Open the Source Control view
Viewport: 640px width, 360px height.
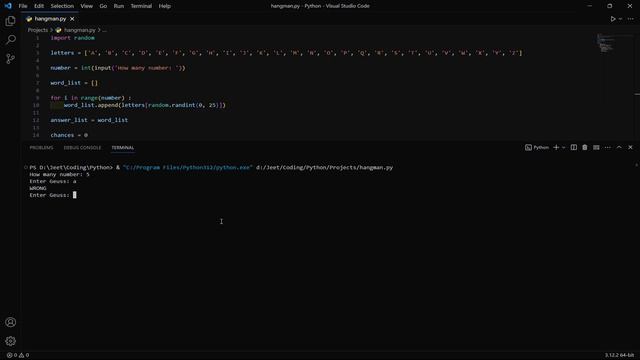click(11, 59)
